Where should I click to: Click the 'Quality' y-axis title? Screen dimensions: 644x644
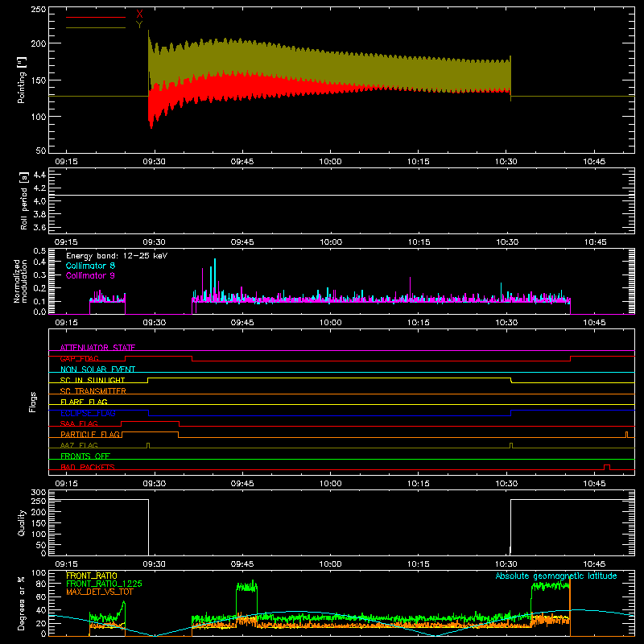click(x=22, y=522)
